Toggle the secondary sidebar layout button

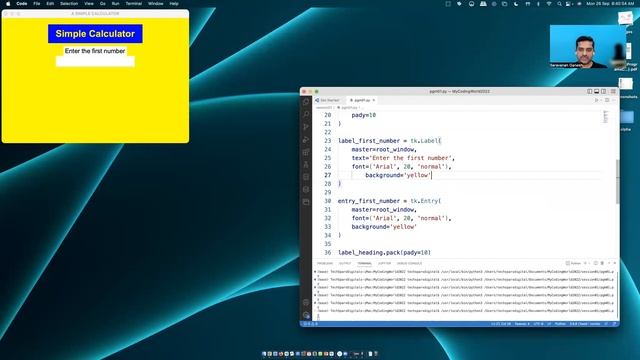coord(604,91)
